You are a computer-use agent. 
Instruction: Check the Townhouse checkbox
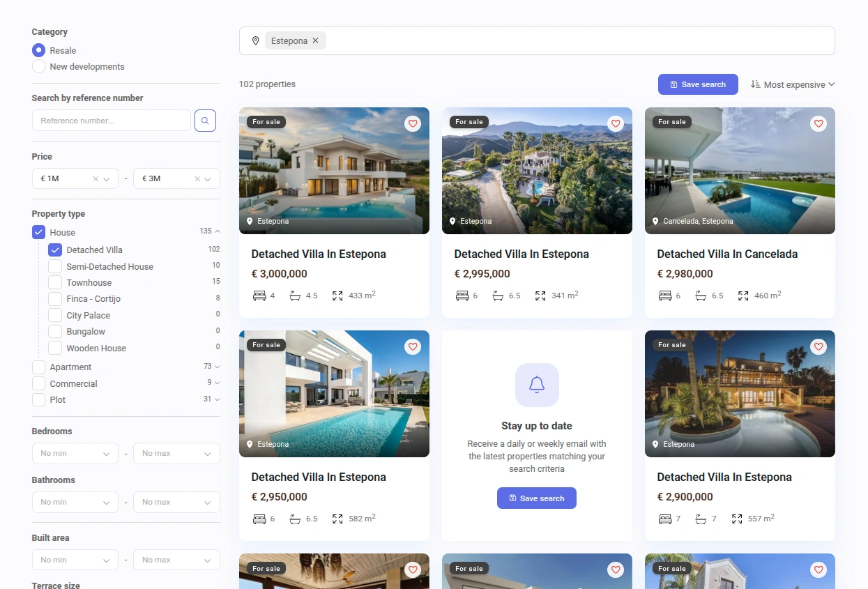[x=55, y=282]
